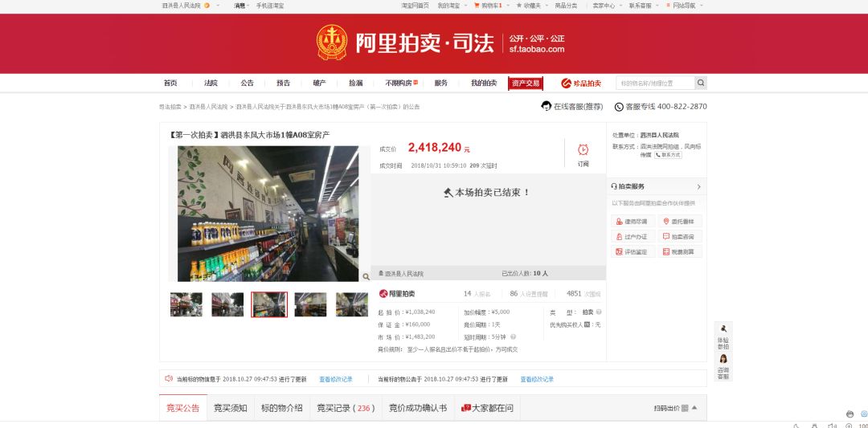Click the 税费测算 calculator option
868x428 pixels.
point(680,252)
